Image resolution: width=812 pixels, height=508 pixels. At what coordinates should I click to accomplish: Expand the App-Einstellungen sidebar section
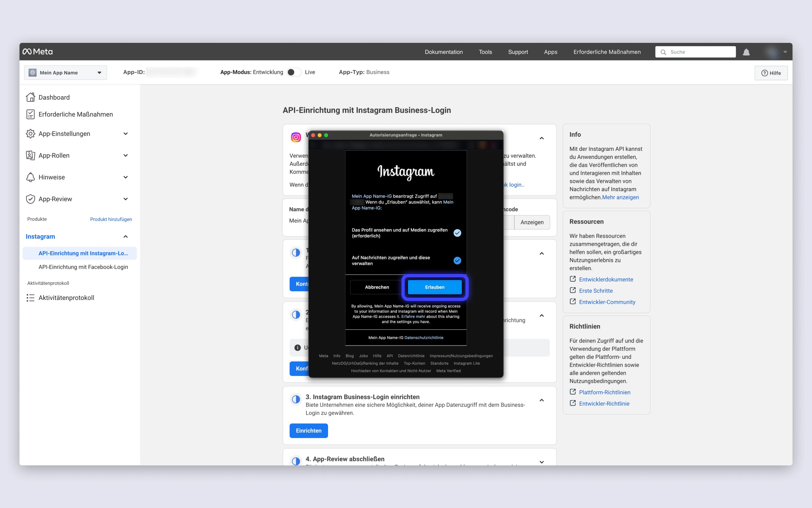(x=126, y=134)
